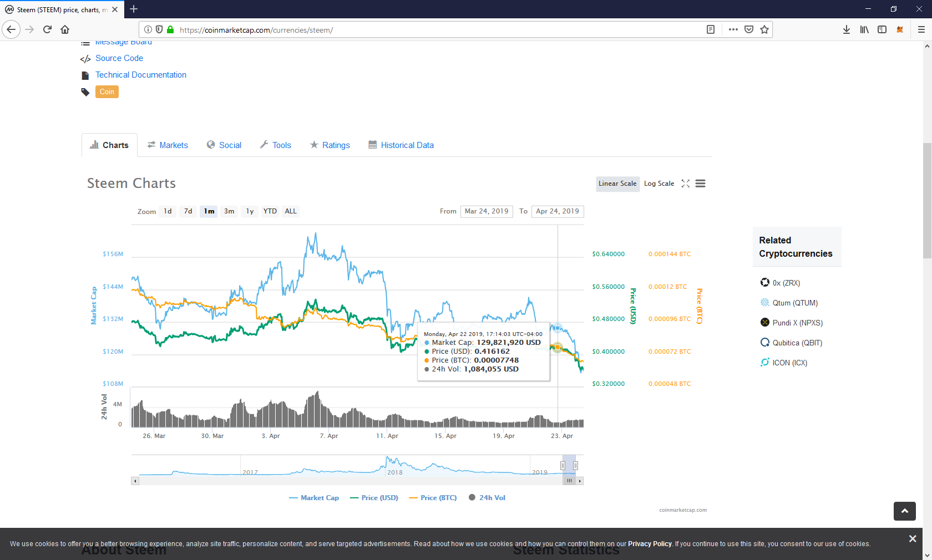Dismiss the cookie notice banner
The width and height of the screenshot is (932, 560).
click(x=913, y=539)
